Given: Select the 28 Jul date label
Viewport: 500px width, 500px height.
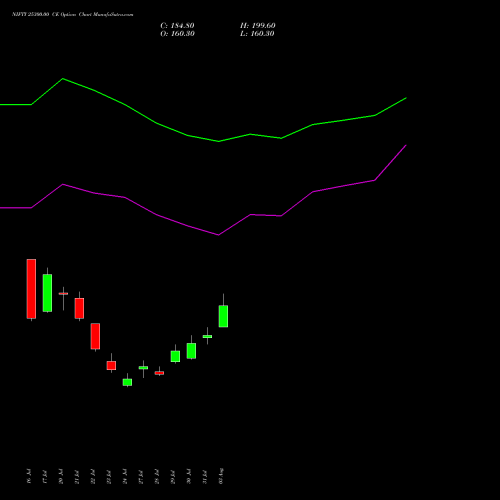Looking at the screenshot, I should [157, 476].
